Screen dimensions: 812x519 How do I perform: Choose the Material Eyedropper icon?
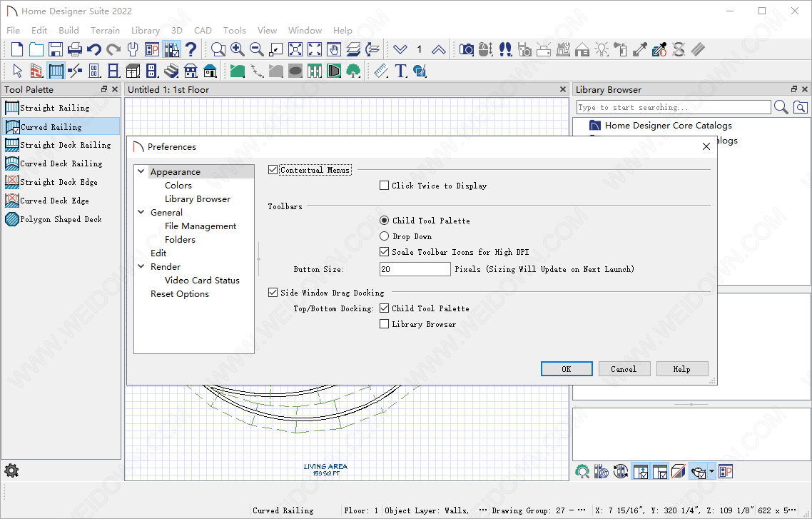pos(640,50)
